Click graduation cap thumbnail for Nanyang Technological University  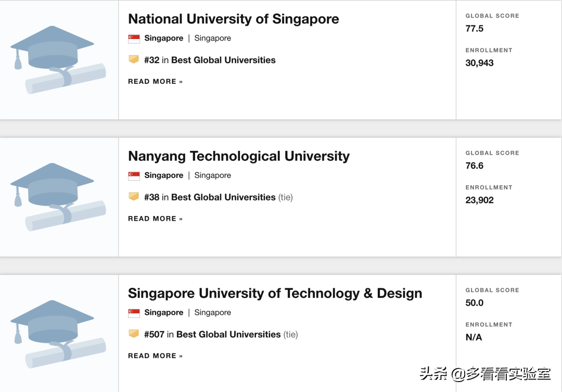[58, 197]
